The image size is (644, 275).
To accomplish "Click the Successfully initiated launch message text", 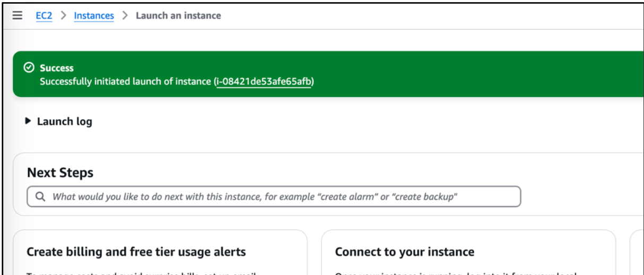I will click(x=126, y=82).
